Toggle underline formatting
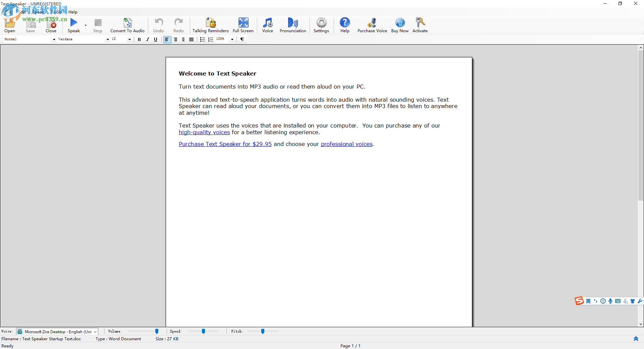Screen dimensions: 644x349 [156, 40]
